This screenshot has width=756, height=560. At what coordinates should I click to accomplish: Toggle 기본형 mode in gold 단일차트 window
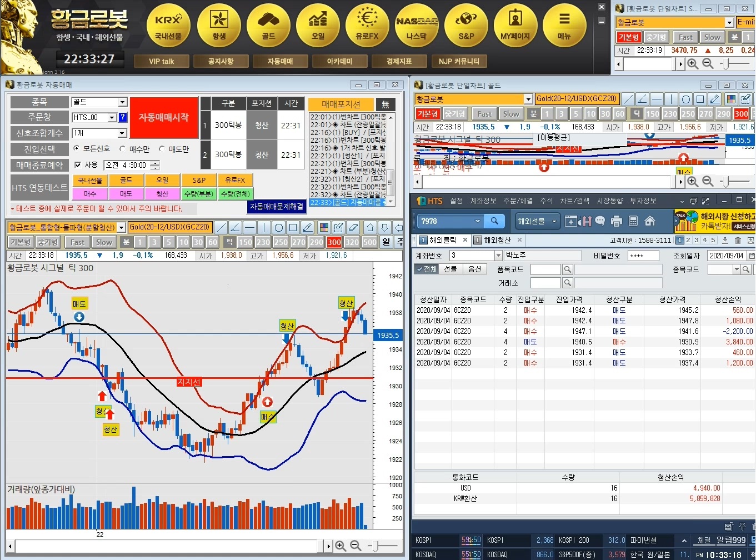click(x=428, y=114)
